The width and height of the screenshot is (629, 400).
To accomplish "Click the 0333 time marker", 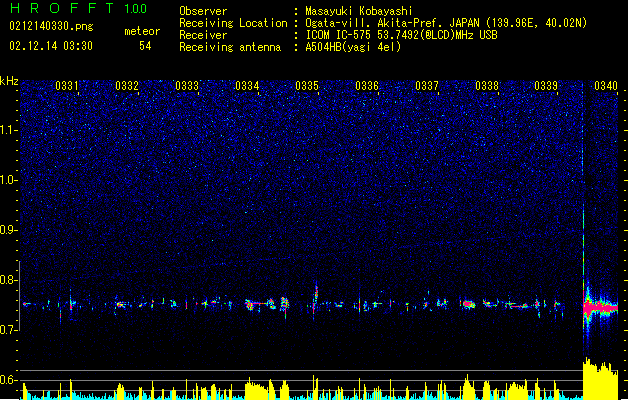I will click(187, 86).
